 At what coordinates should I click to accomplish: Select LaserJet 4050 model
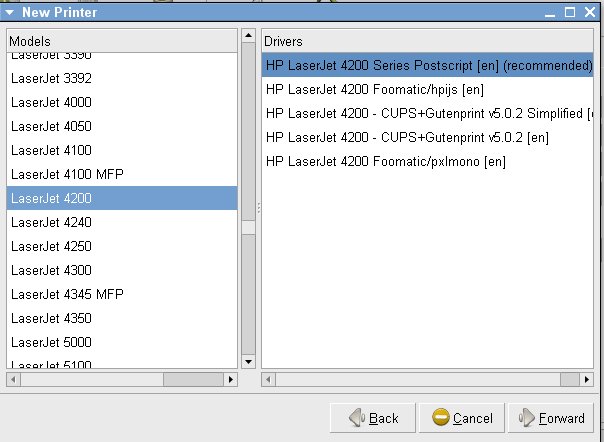click(122, 126)
